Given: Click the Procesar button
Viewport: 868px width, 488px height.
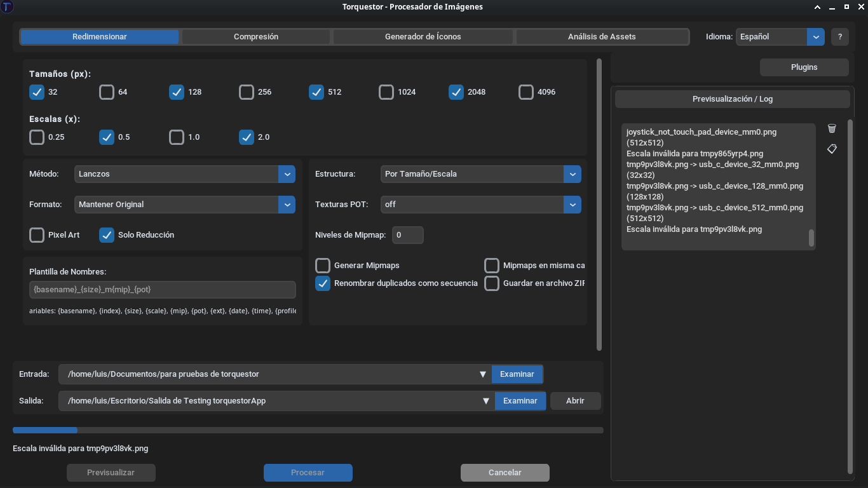Looking at the screenshot, I should click(x=308, y=472).
